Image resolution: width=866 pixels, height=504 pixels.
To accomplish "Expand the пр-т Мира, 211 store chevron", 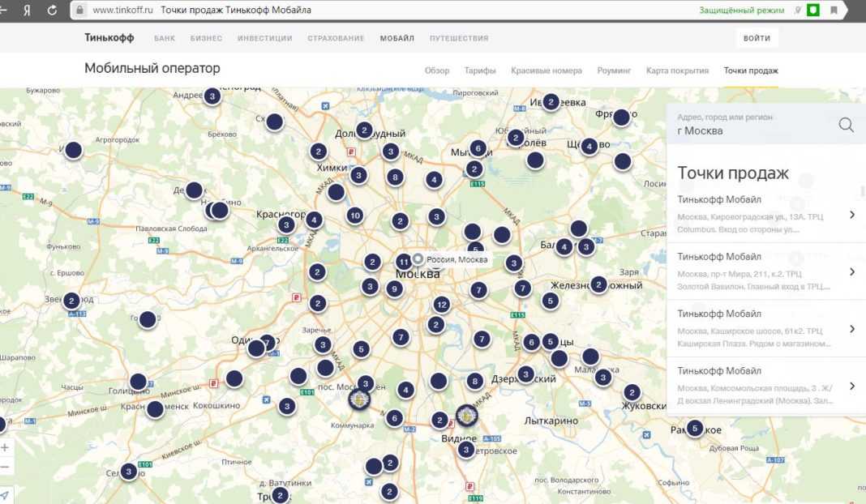I will click(x=852, y=271).
